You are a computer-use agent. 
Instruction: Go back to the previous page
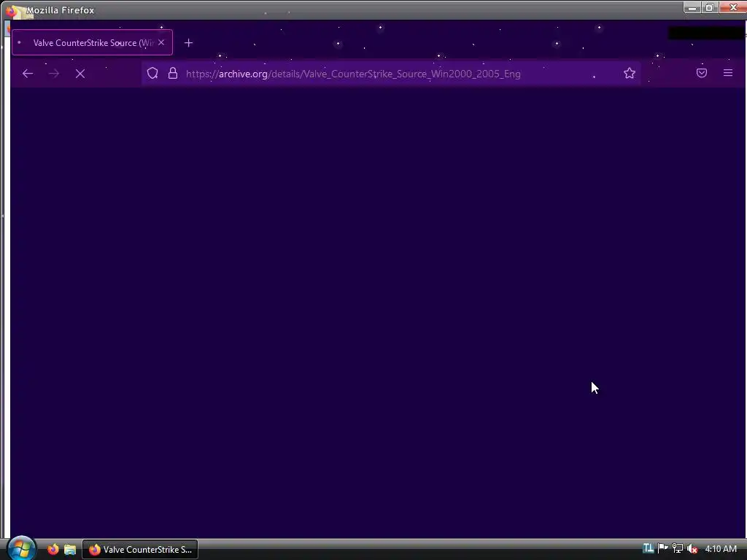(28, 74)
